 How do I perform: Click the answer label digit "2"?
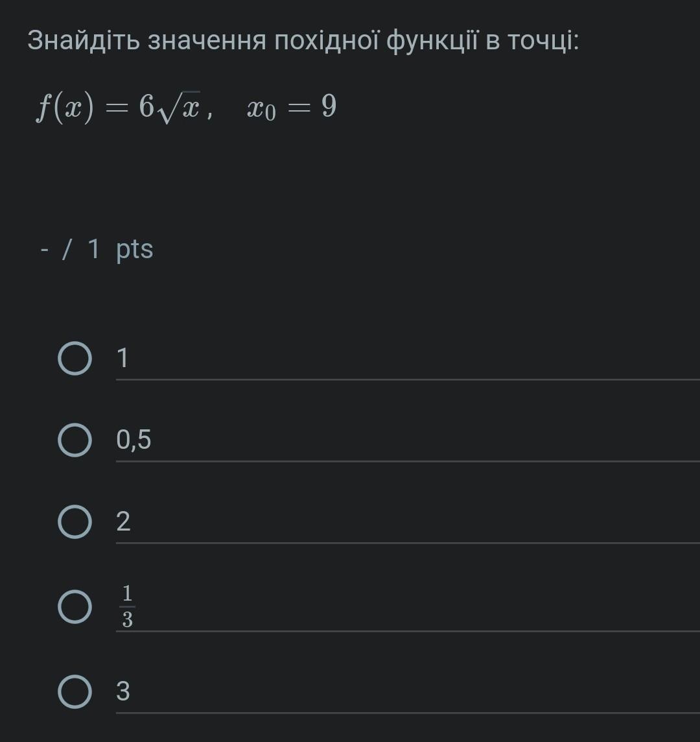click(123, 522)
